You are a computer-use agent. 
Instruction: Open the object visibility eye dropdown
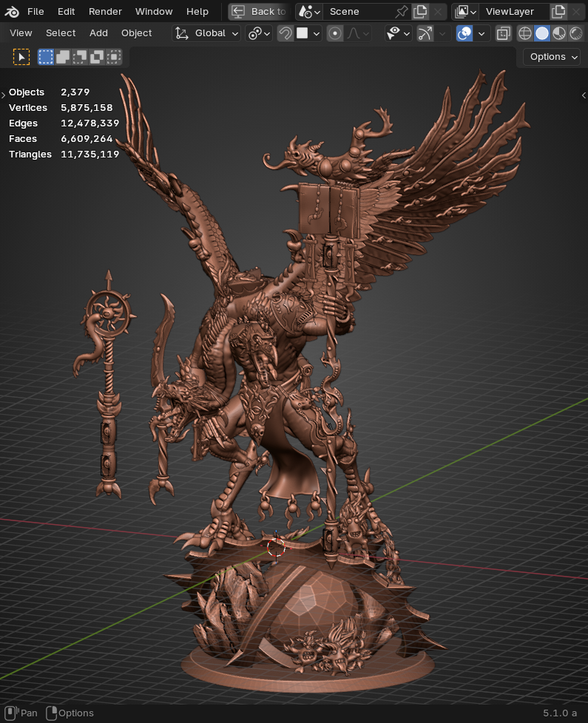tap(398, 33)
